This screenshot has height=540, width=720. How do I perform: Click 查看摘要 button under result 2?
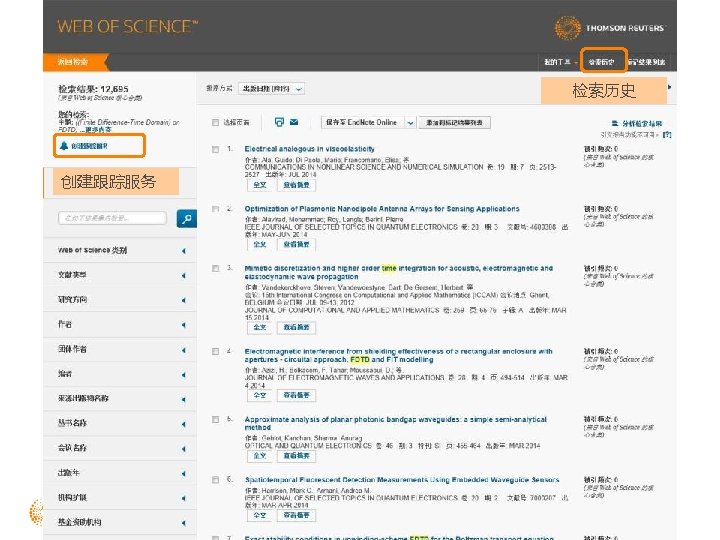tap(297, 245)
